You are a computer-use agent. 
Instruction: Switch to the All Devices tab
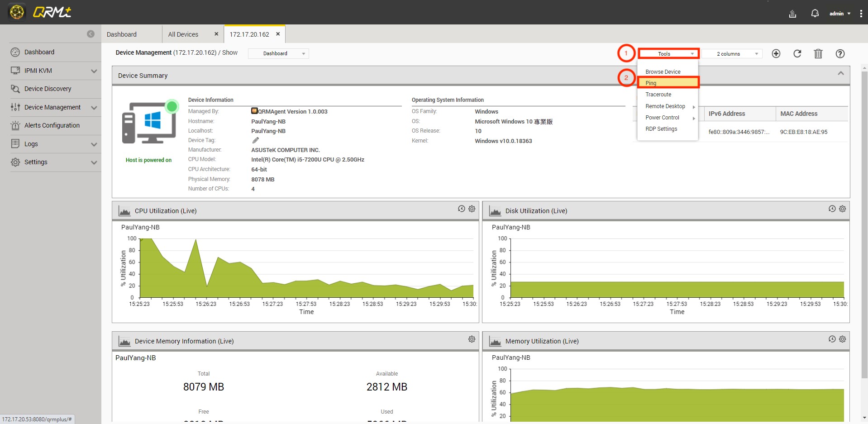[x=183, y=34]
